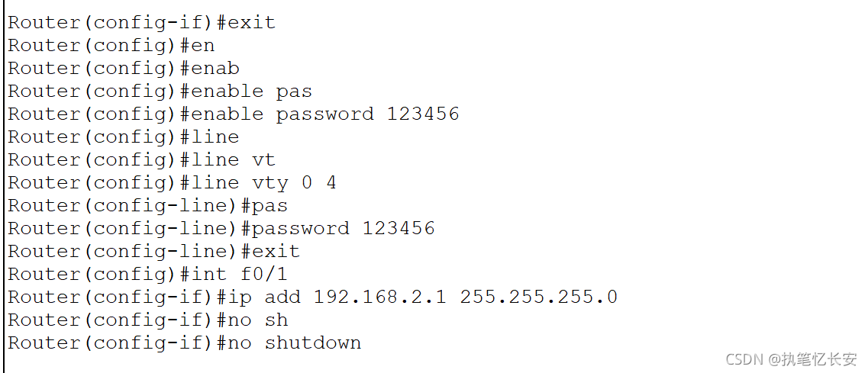This screenshot has width=868, height=373.
Task: Click the word "shutdown" in last command
Action: 313,342
